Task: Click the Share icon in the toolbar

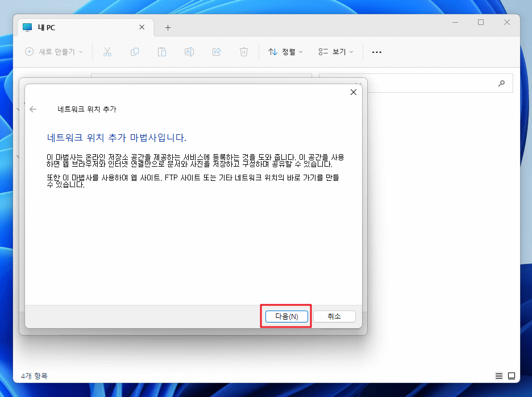Action: (x=217, y=52)
